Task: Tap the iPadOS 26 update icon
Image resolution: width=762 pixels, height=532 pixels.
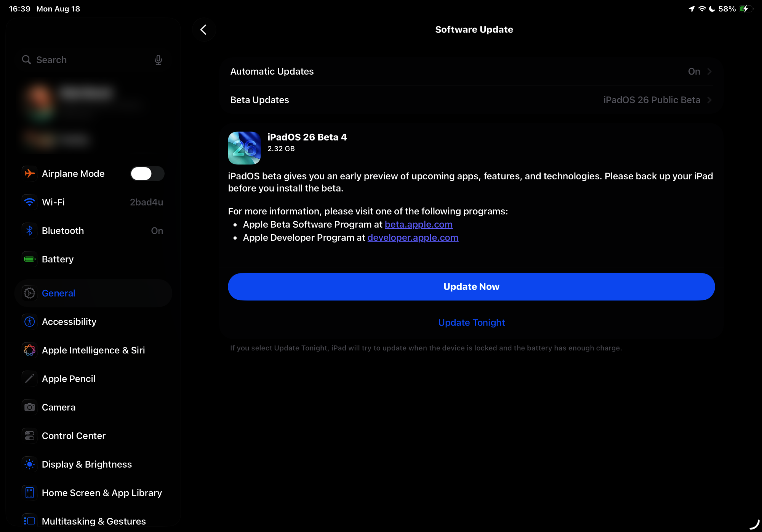Action: [244, 148]
